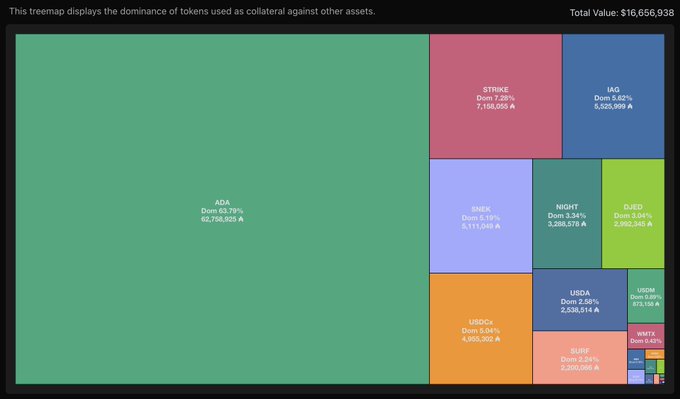Screen dimensions: 680x399
Task: Click the WMTX tile
Action: click(x=646, y=336)
